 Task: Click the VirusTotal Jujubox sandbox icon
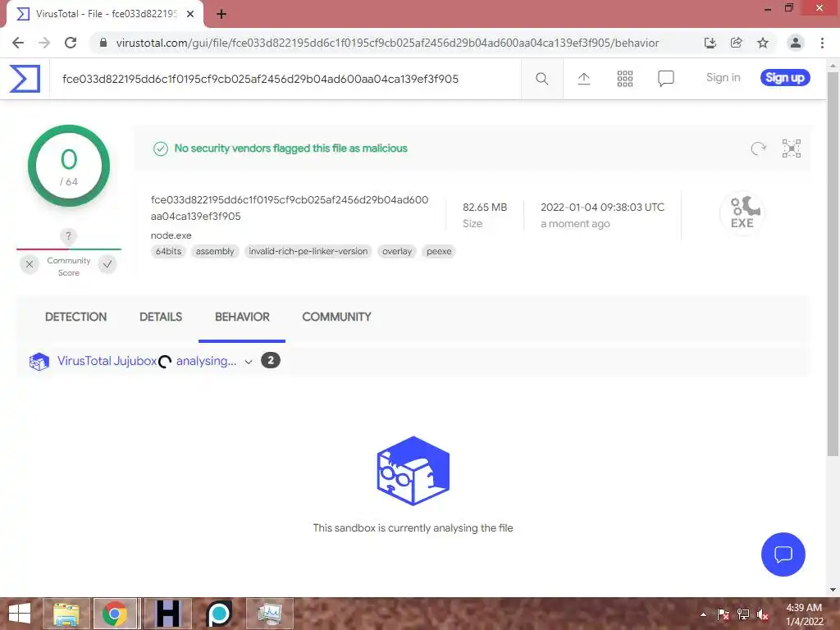click(39, 362)
